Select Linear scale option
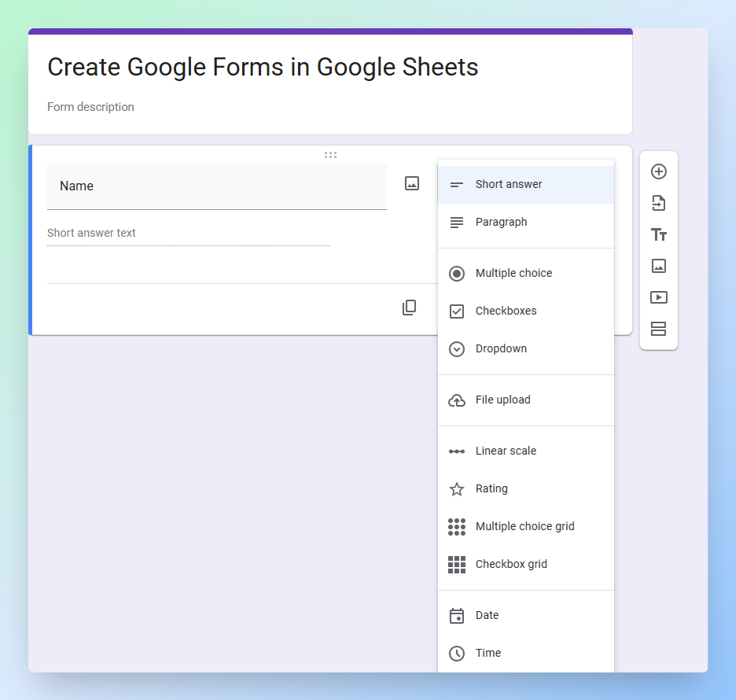This screenshot has width=736, height=700. (x=526, y=451)
